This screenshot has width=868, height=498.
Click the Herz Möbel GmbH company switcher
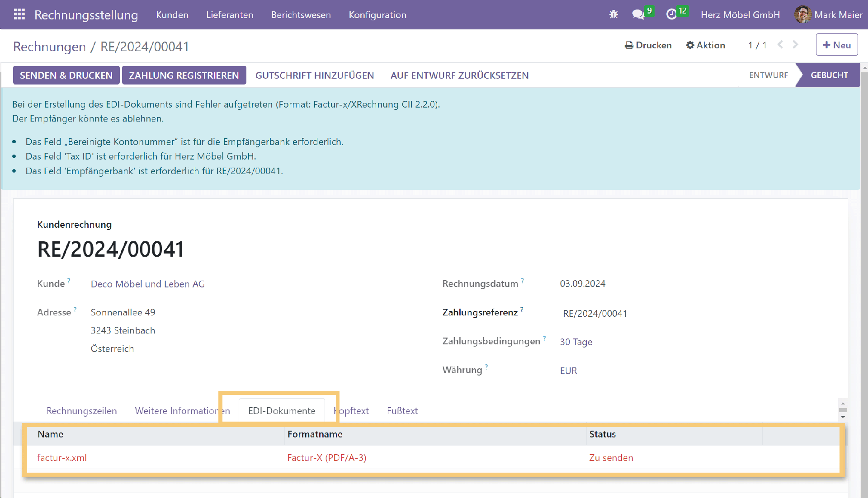[x=740, y=15]
